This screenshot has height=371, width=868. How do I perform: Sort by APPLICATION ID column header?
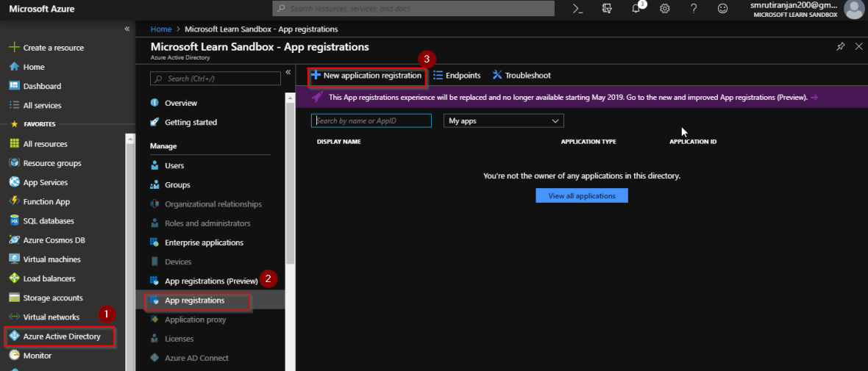693,142
